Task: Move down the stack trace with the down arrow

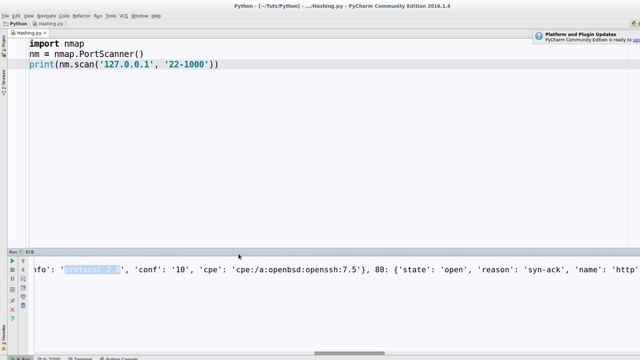Action: (x=23, y=270)
